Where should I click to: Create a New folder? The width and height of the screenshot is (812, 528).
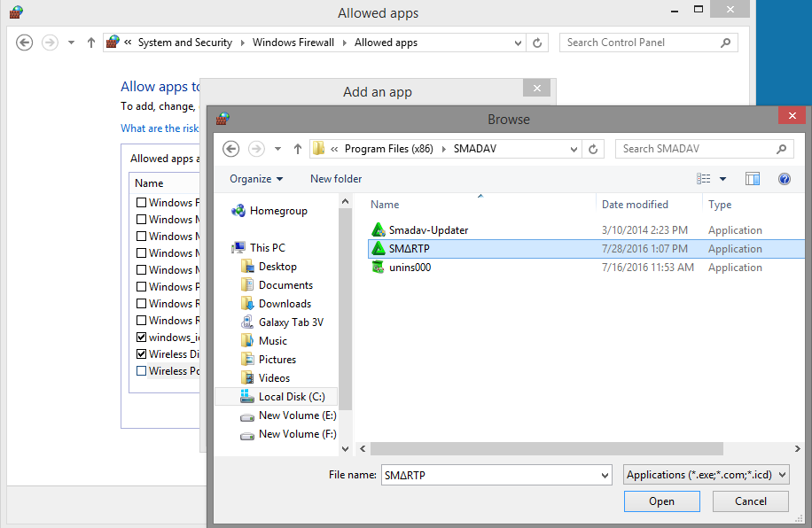click(x=336, y=179)
